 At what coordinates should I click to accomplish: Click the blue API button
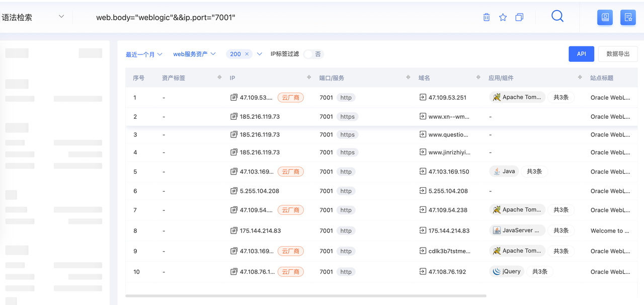click(x=581, y=54)
